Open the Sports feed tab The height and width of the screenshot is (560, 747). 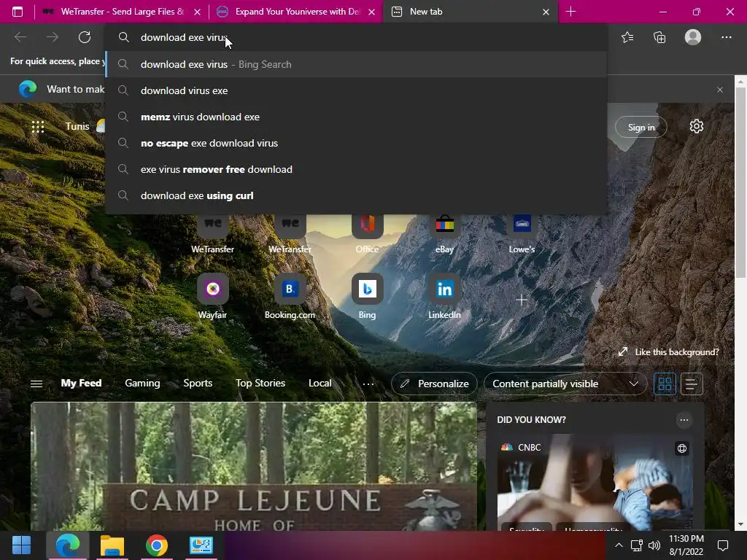[198, 384]
